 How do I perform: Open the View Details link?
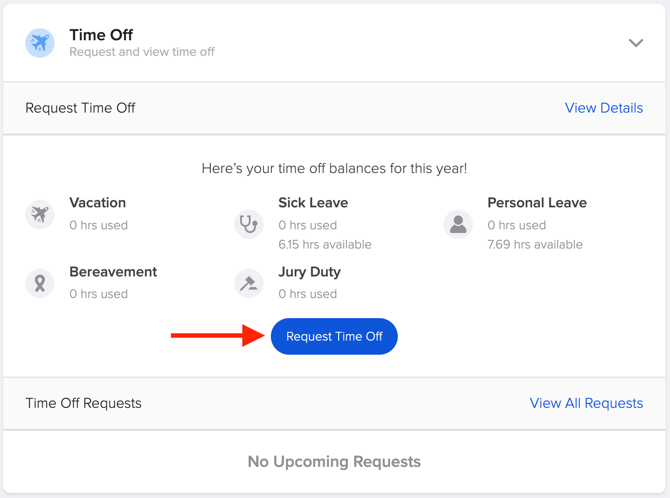604,108
